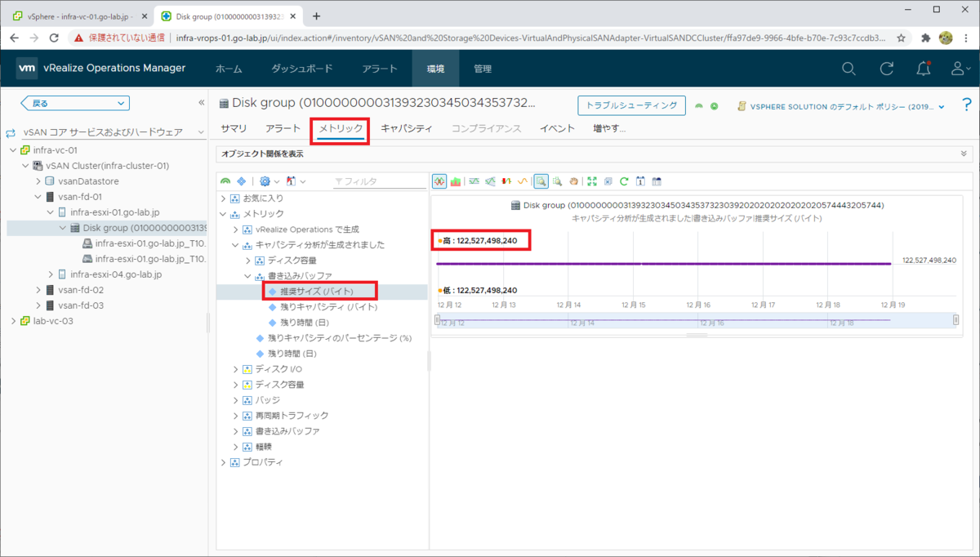Click the gear icon above metric tree
Viewport: 980px width, 557px height.
[x=265, y=181]
